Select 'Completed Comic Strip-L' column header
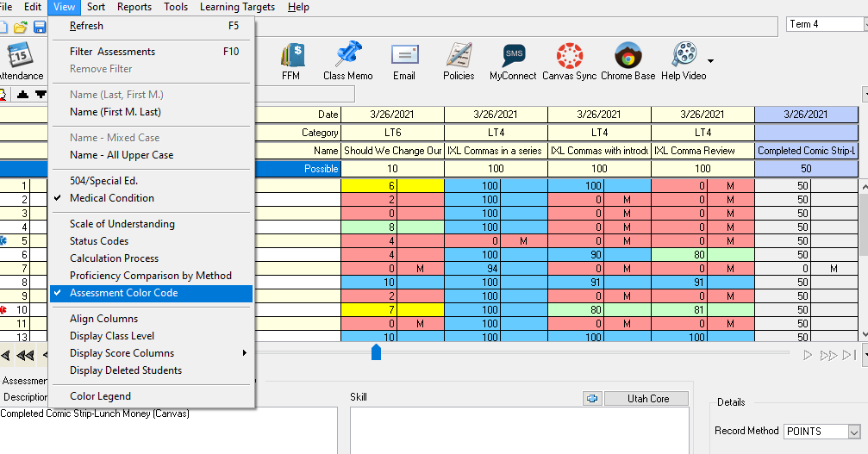The height and width of the screenshot is (454, 868). [x=806, y=151]
